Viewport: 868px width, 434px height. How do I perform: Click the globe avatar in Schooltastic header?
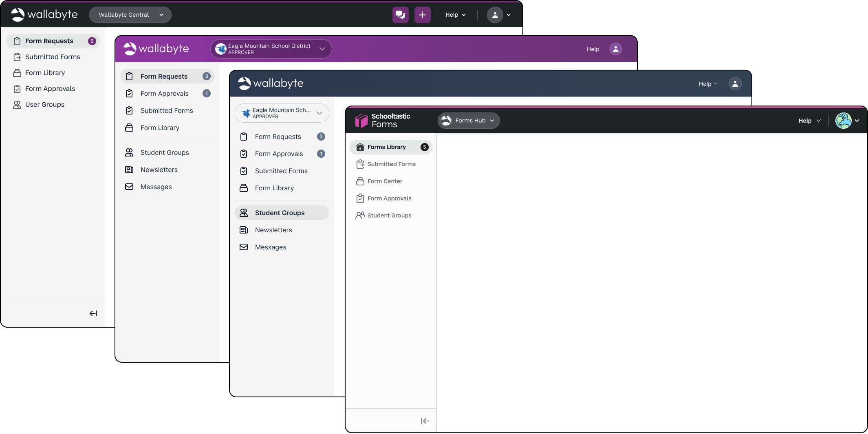tap(843, 121)
